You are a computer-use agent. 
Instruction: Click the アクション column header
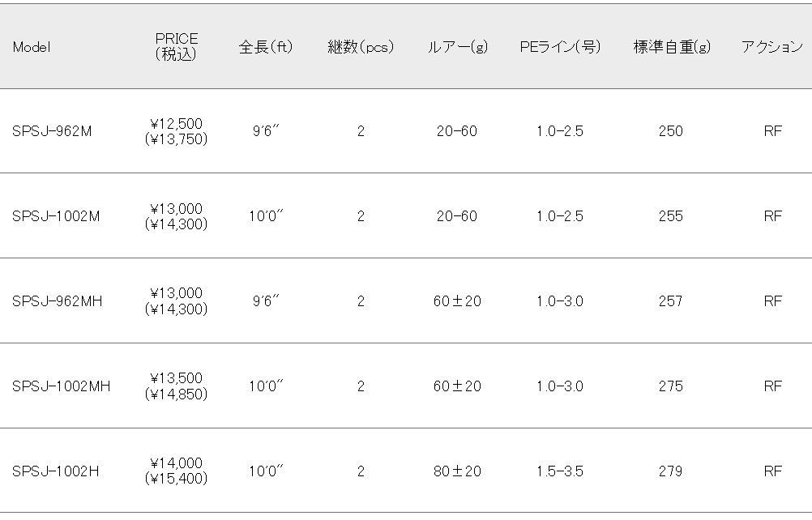(x=772, y=47)
